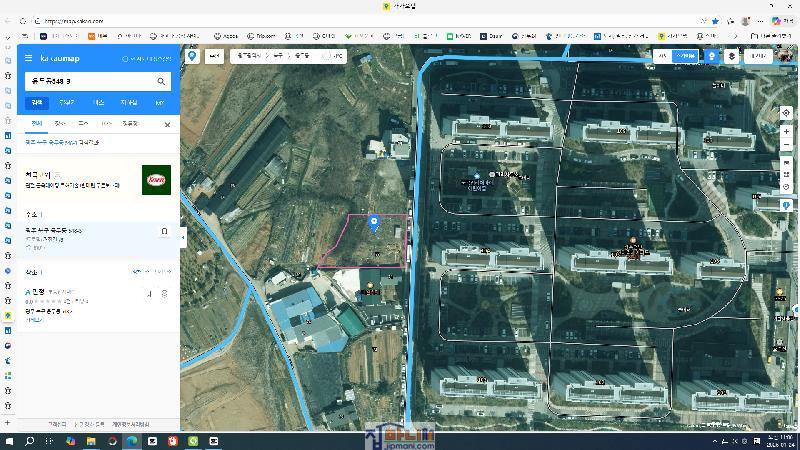Viewport: 800px width, 450px height.
Task: Click the roadview person icon in the top bar
Action: [x=711, y=57]
